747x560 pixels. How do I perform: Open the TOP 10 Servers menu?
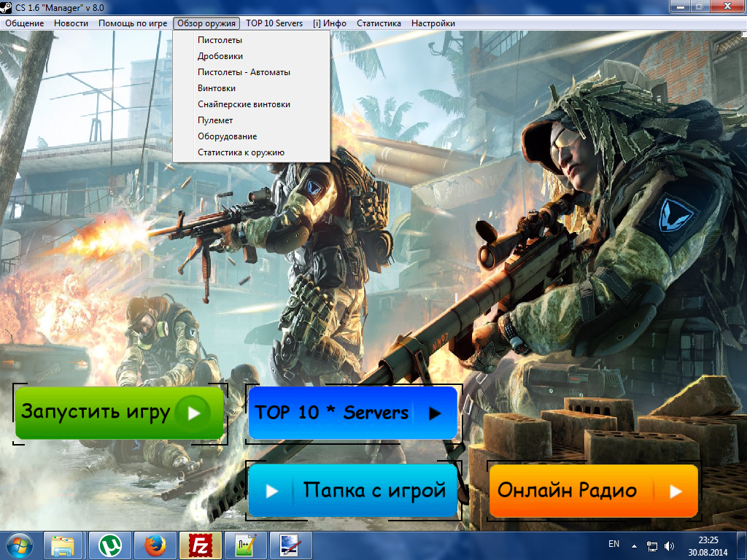[x=274, y=23]
